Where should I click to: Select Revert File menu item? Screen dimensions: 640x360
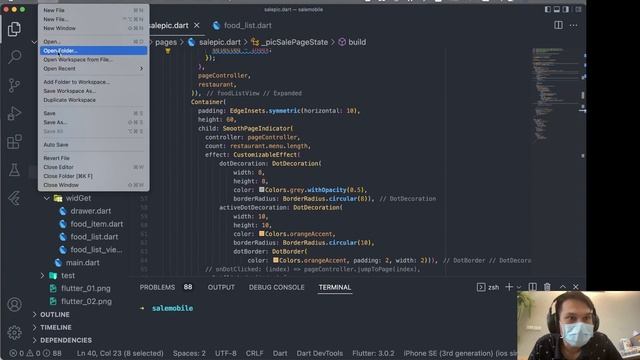93,158
